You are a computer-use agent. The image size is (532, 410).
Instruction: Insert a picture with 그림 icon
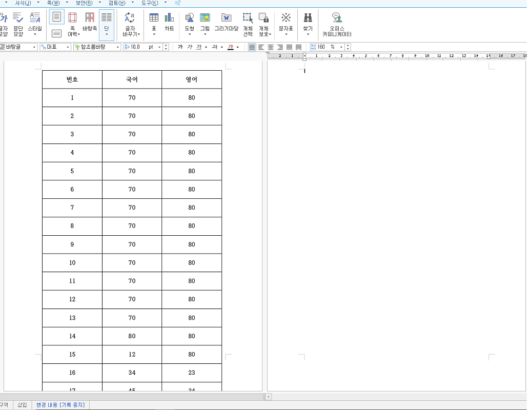[205, 24]
